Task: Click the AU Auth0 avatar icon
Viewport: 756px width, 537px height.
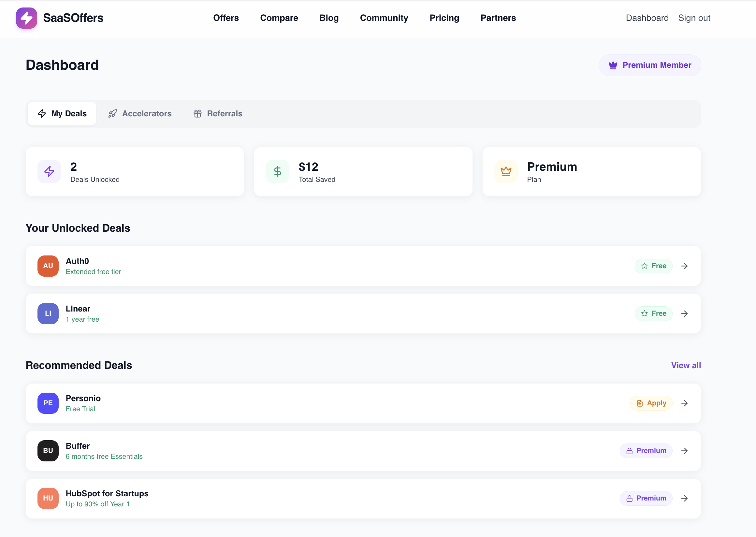Action: coord(48,266)
